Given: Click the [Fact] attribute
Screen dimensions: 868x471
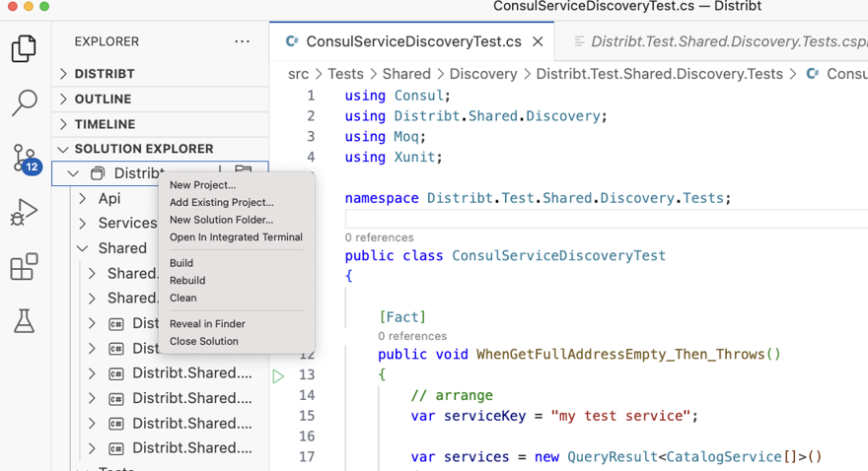Looking at the screenshot, I should pos(402,317).
